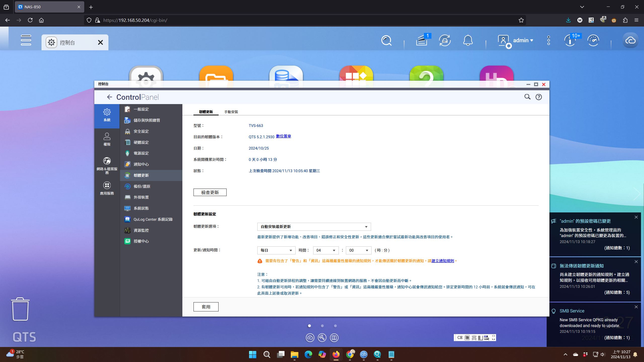644x362 pixels.
Task: Open 電源設定 entry
Action: coord(151,153)
